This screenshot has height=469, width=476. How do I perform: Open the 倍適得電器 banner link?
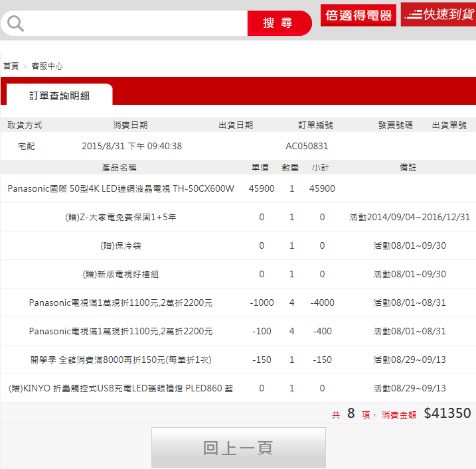[x=358, y=15]
